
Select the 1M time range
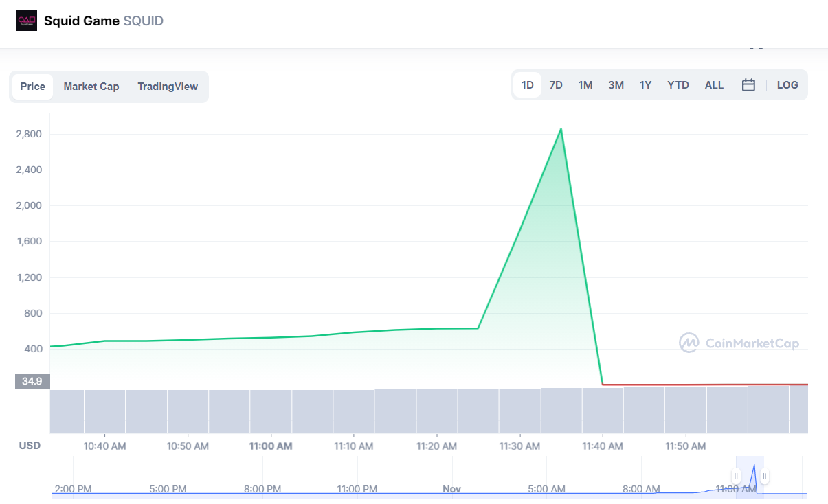pos(585,85)
